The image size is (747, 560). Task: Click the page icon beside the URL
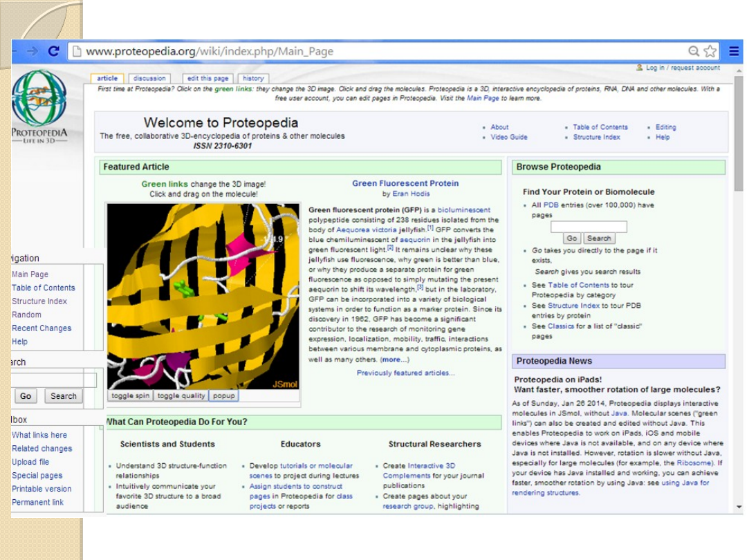click(x=78, y=50)
